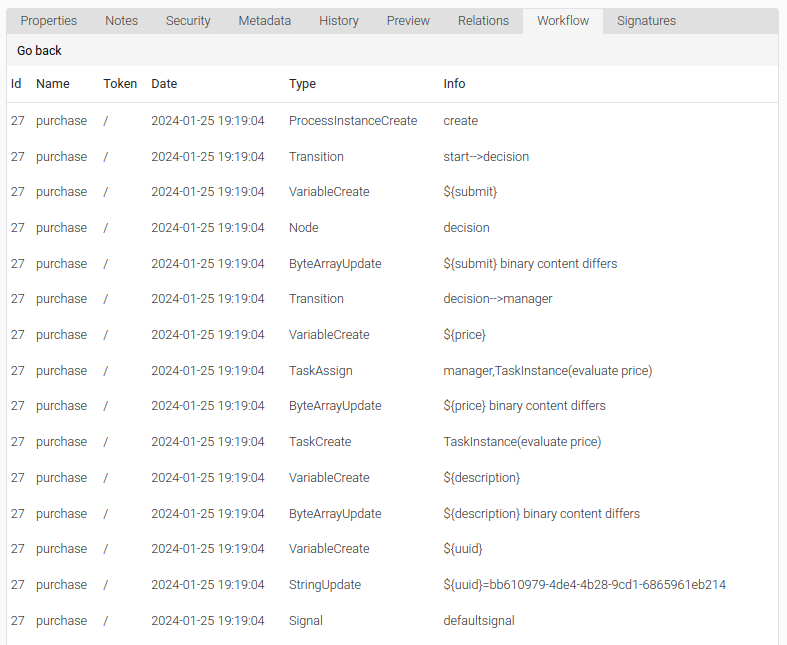Click the StringUpdate uuid value

pos(584,585)
